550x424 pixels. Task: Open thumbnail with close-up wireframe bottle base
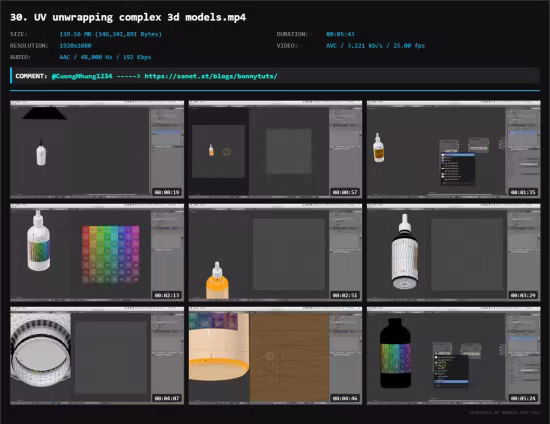(97, 356)
